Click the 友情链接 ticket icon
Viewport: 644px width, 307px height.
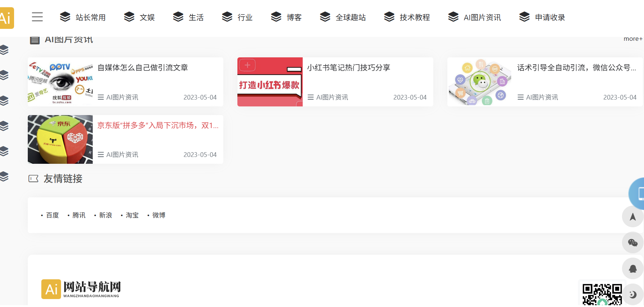pyautogui.click(x=34, y=179)
